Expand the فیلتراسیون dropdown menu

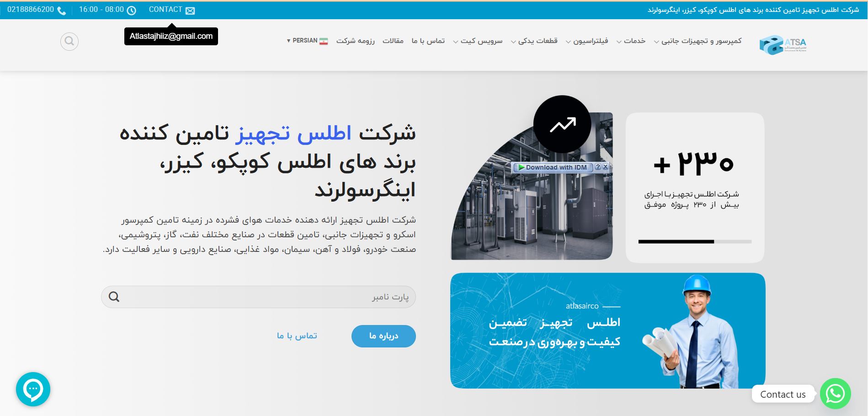pyautogui.click(x=587, y=41)
